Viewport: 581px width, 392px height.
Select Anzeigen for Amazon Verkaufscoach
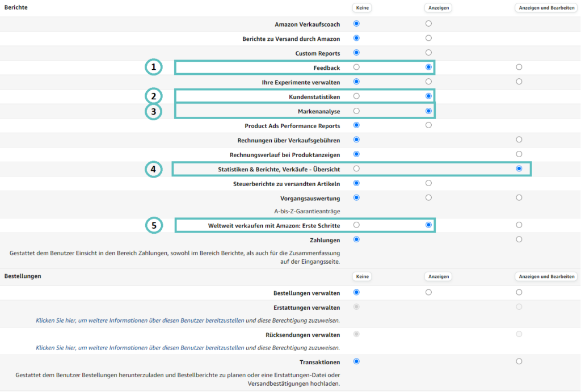coord(428,24)
